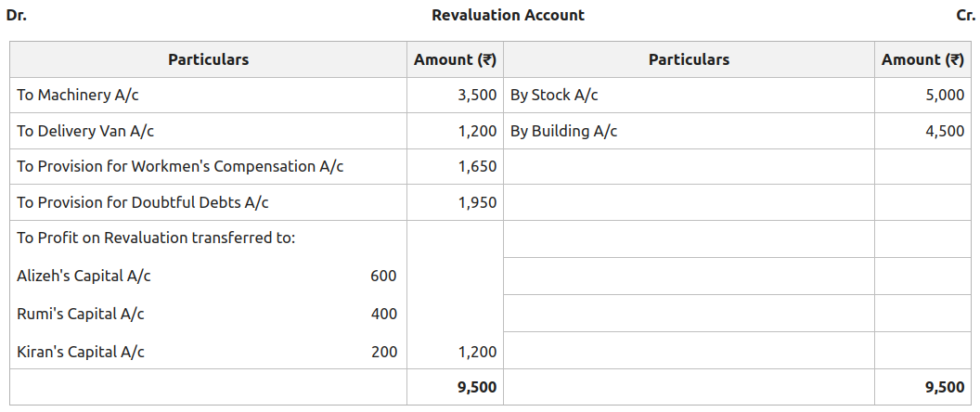This screenshot has width=980, height=412.
Task: Click Profit on Revaluation transferred to text
Action: (x=156, y=238)
